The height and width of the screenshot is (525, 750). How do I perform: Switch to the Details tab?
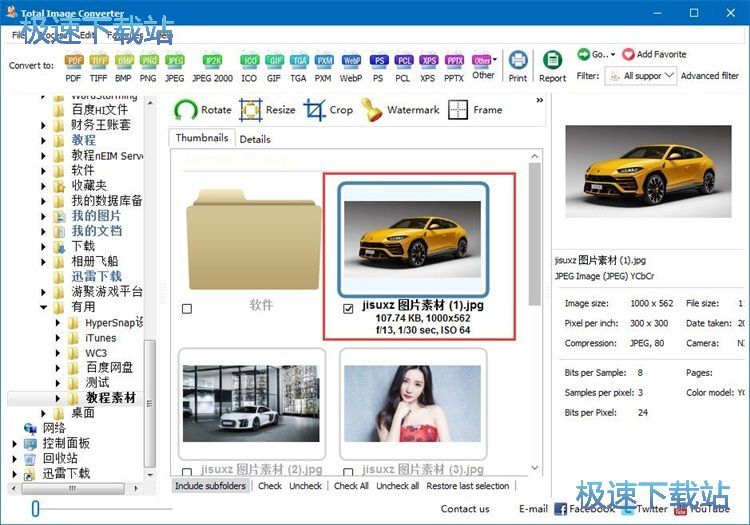(255, 139)
